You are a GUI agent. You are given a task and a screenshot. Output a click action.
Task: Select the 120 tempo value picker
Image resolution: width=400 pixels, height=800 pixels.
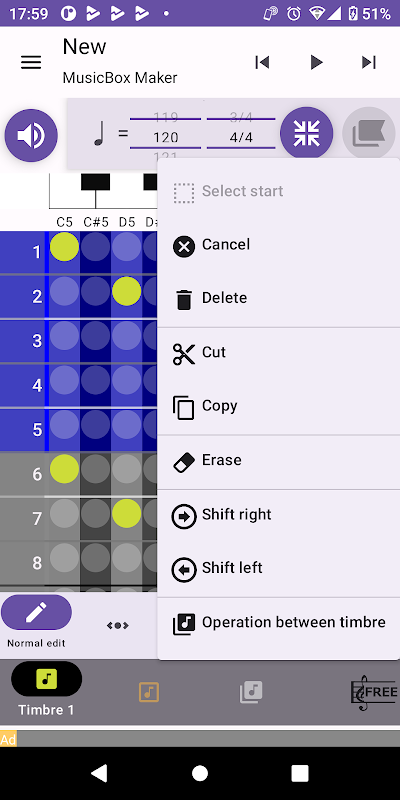(x=165, y=137)
